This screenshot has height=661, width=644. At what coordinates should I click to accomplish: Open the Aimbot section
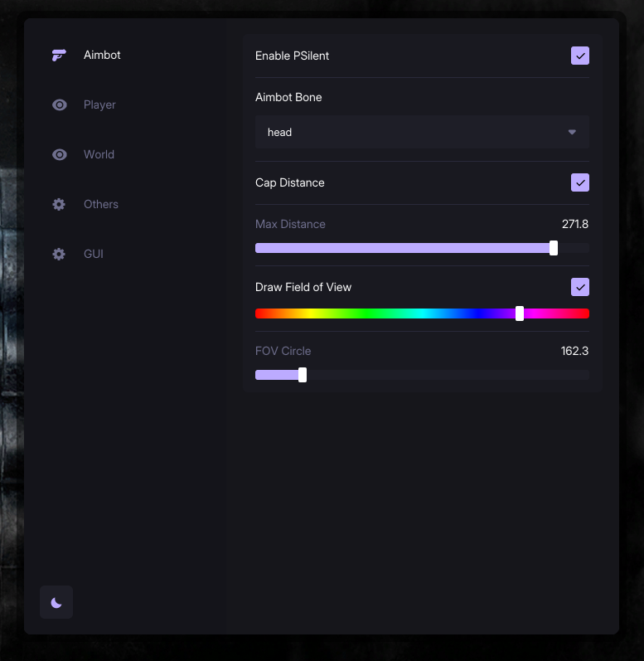coord(102,55)
